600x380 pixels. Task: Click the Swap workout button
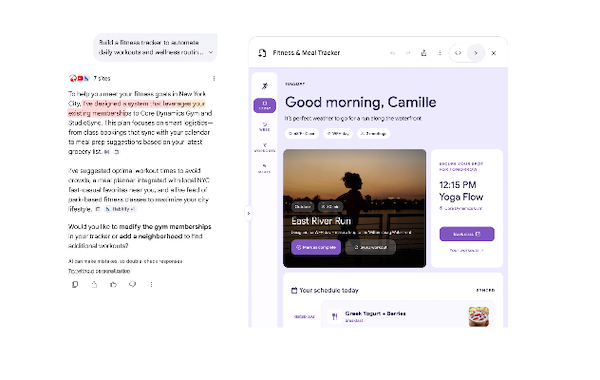(370, 248)
